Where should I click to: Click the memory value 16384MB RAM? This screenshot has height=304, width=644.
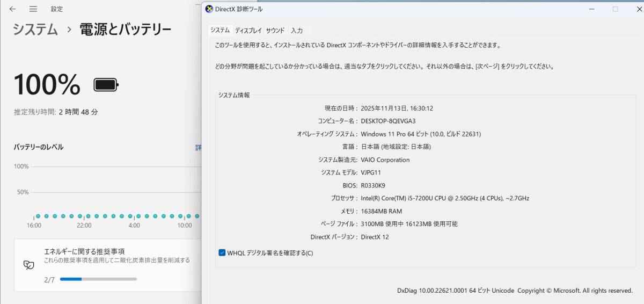(381, 211)
